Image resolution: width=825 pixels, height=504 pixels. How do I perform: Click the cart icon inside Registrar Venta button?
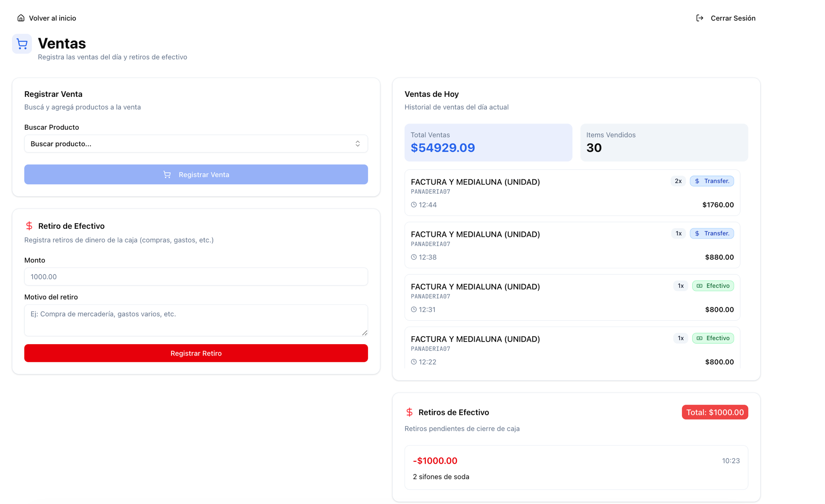[x=167, y=175]
